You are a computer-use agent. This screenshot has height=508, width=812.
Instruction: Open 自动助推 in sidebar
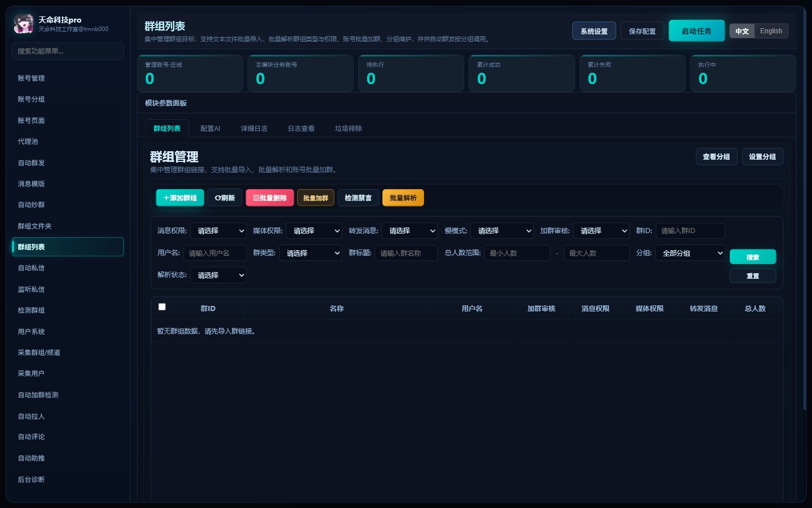click(x=68, y=458)
